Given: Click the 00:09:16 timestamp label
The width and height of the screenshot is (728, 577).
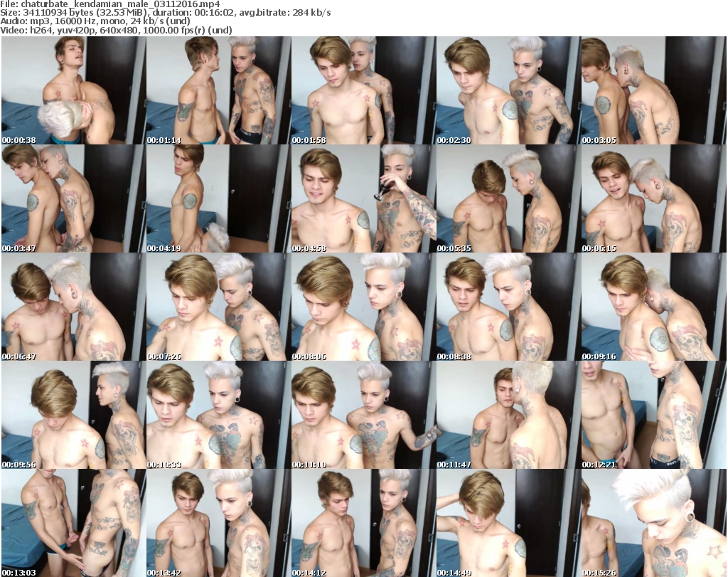Looking at the screenshot, I should 599,356.
